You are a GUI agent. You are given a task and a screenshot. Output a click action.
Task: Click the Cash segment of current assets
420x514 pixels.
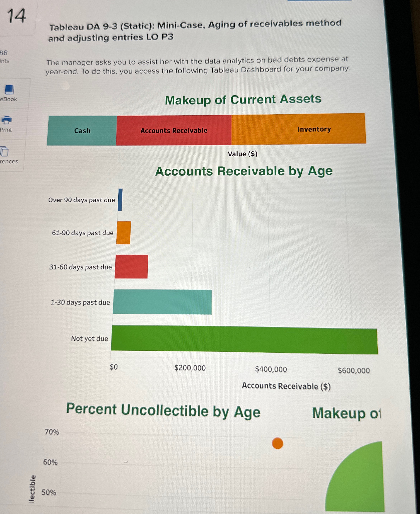(82, 131)
